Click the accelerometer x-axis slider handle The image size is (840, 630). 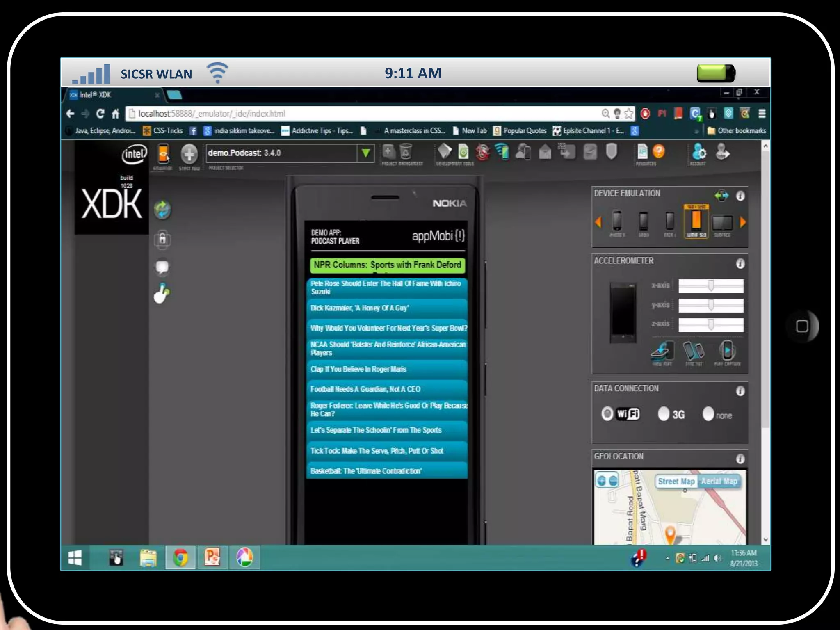[711, 285]
